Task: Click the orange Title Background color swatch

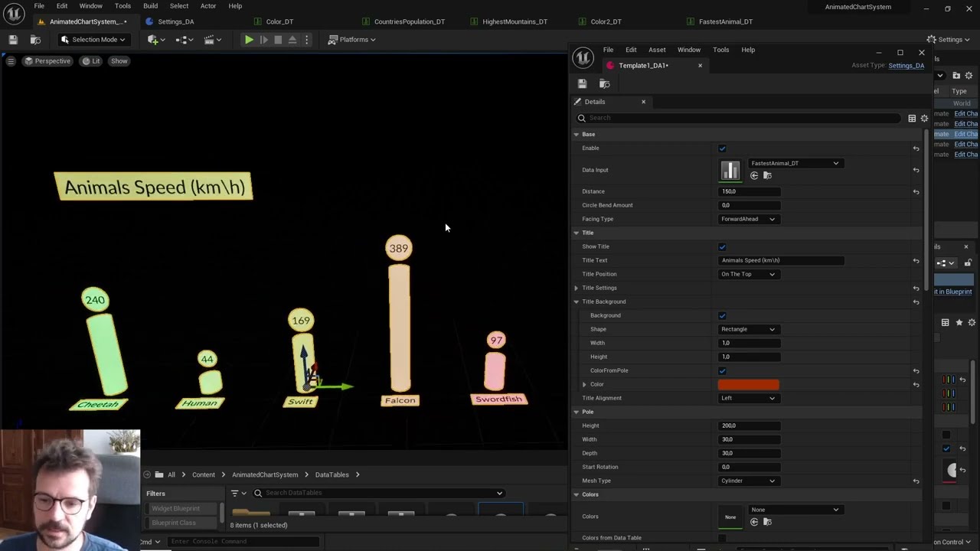Action: pos(748,384)
